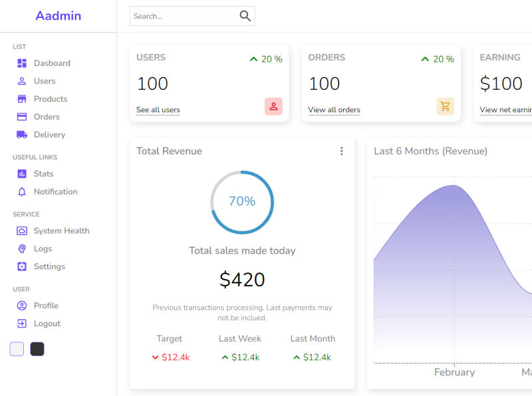The width and height of the screenshot is (532, 396).
Task: Click the 70% circular progress indicator
Action: 242,202
